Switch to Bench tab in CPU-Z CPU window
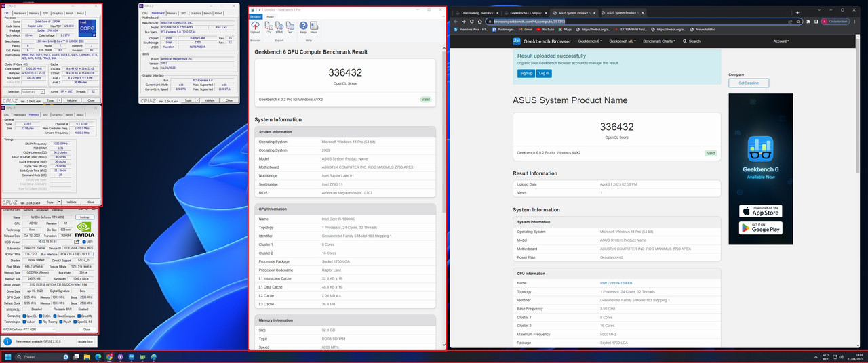 [69, 13]
